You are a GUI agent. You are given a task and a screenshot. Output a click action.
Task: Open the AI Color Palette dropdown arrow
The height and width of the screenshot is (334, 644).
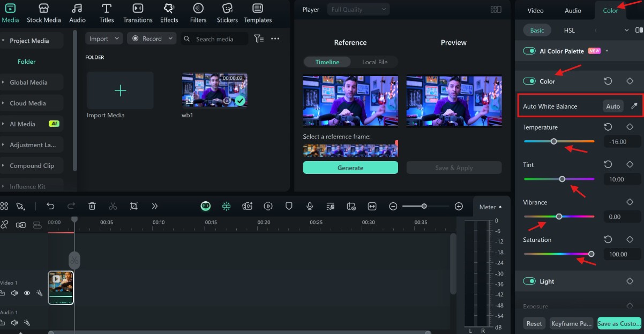coord(607,51)
